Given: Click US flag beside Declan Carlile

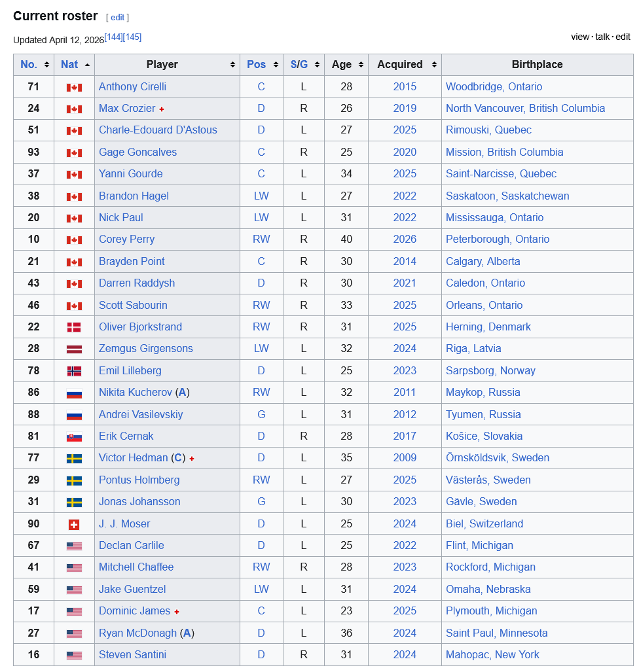Looking at the screenshot, I should (x=74, y=546).
